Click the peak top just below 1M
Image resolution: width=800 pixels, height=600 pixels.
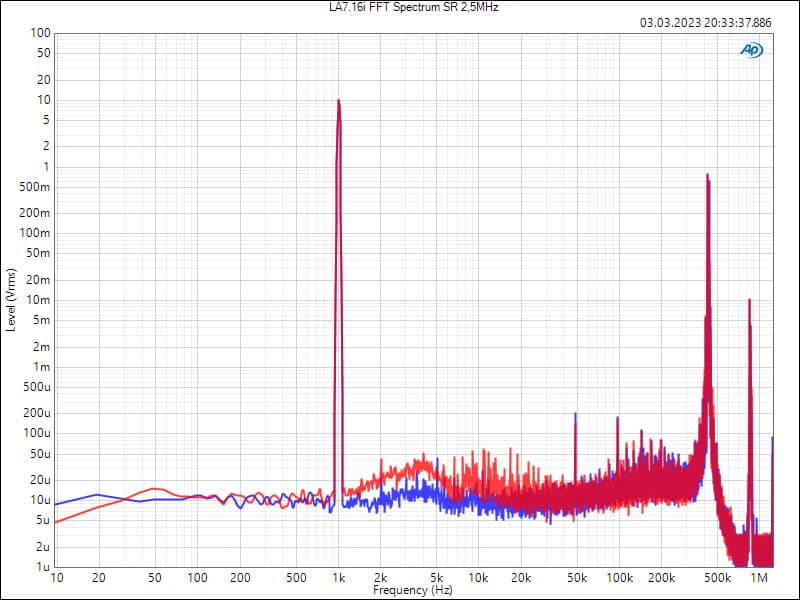749,300
